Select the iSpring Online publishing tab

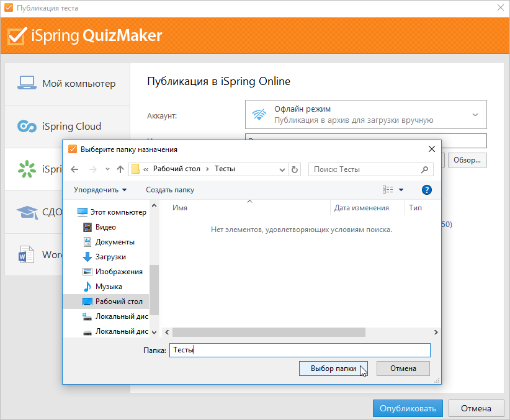[34, 169]
